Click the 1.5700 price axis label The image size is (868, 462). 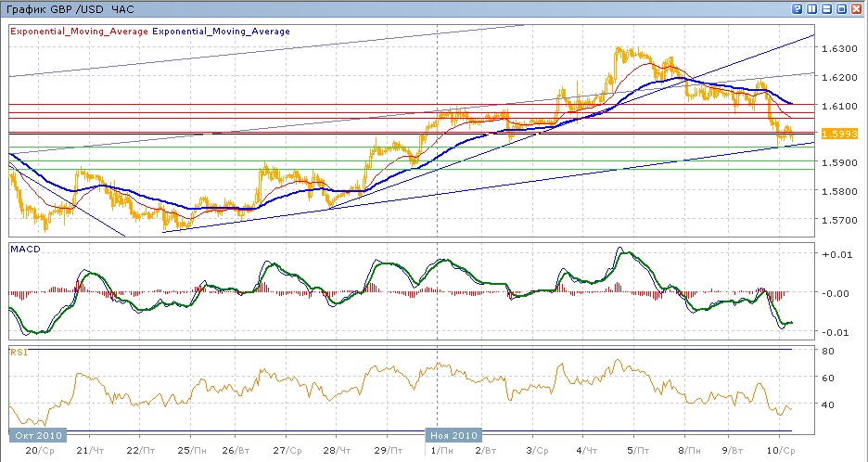[x=839, y=220]
